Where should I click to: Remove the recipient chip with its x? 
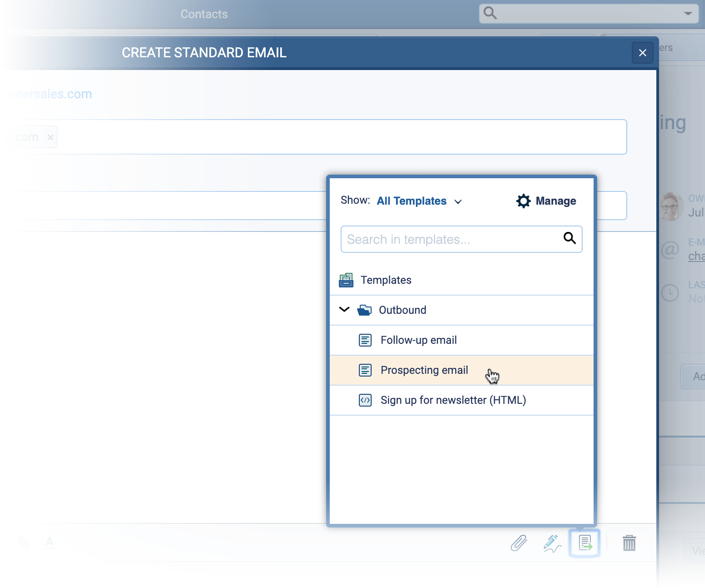tap(50, 136)
